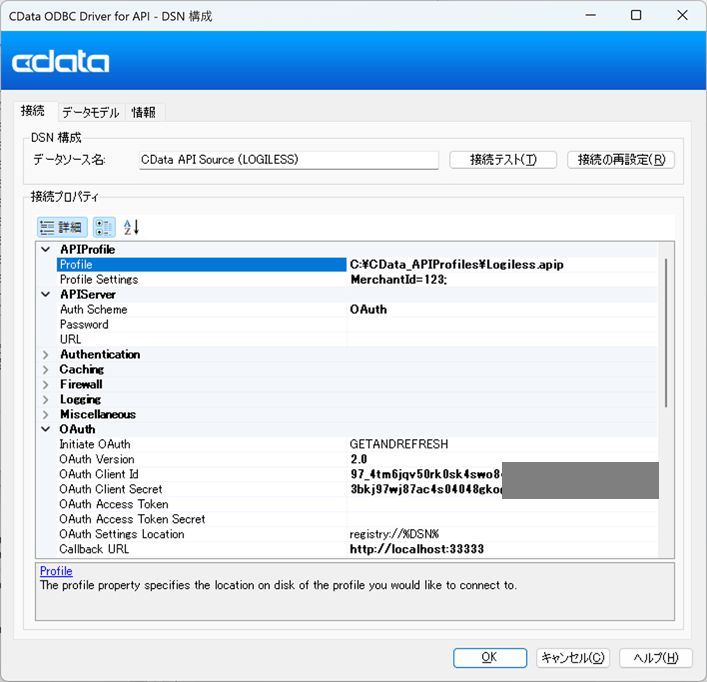Follow the Profile link in description pane

[56, 571]
